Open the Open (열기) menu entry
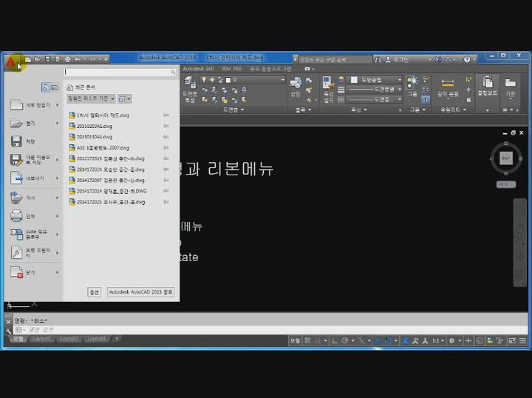Image resolution: width=532 pixels, height=398 pixels. tap(34, 124)
